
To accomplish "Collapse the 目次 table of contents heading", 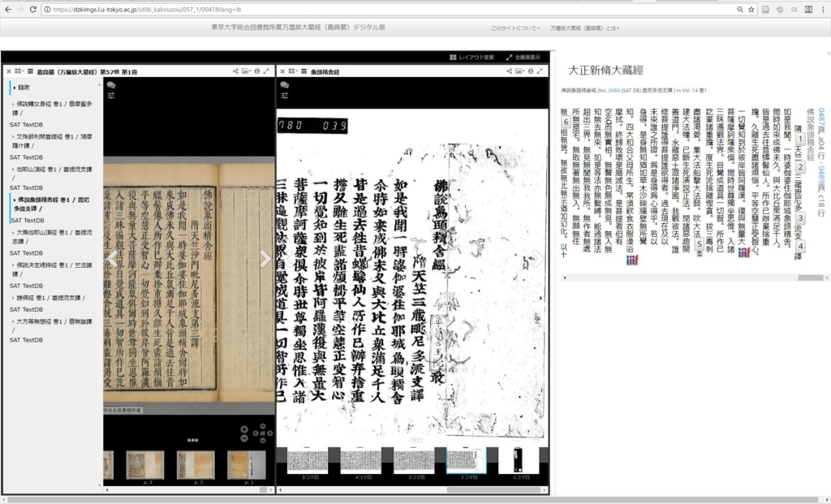I will point(22,88).
